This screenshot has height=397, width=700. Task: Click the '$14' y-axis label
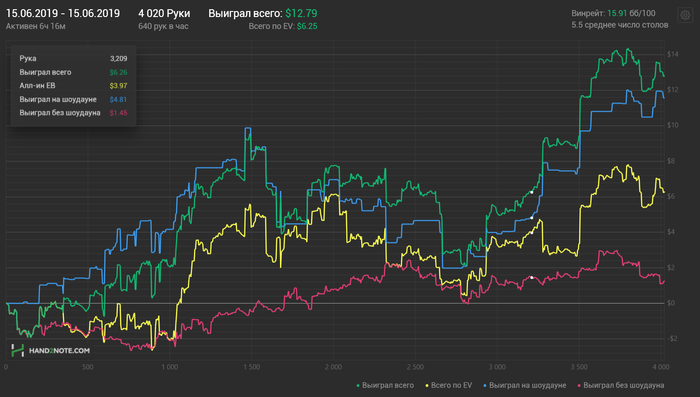point(673,54)
